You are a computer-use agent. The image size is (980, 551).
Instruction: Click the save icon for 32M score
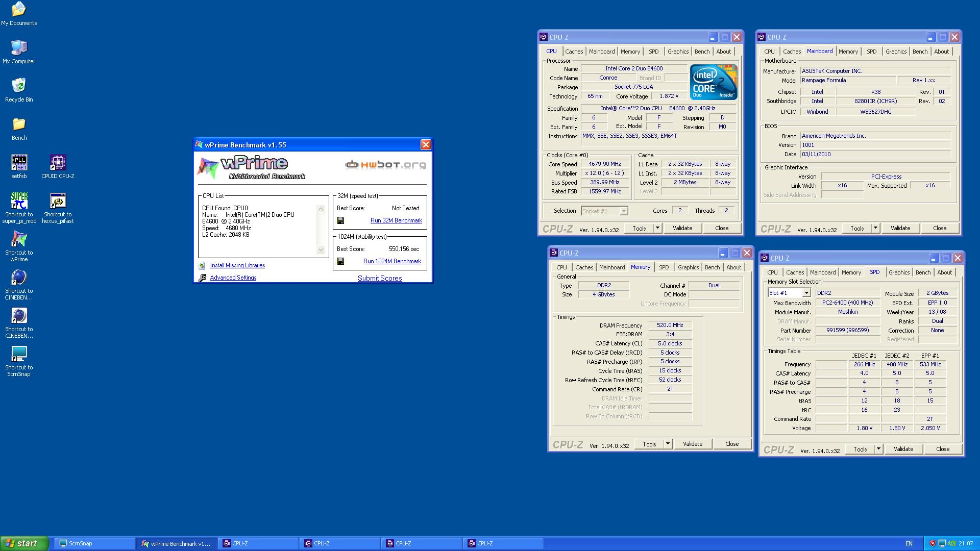(340, 220)
